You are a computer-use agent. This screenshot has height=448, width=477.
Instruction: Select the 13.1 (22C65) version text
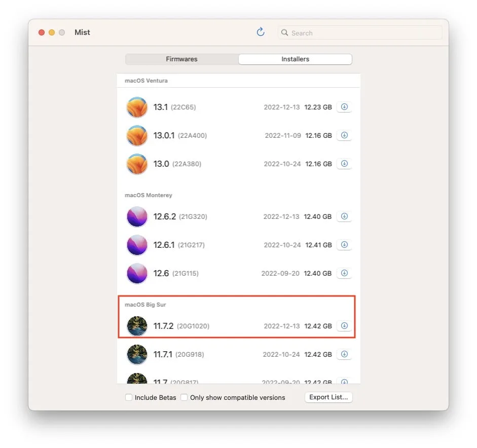(174, 107)
